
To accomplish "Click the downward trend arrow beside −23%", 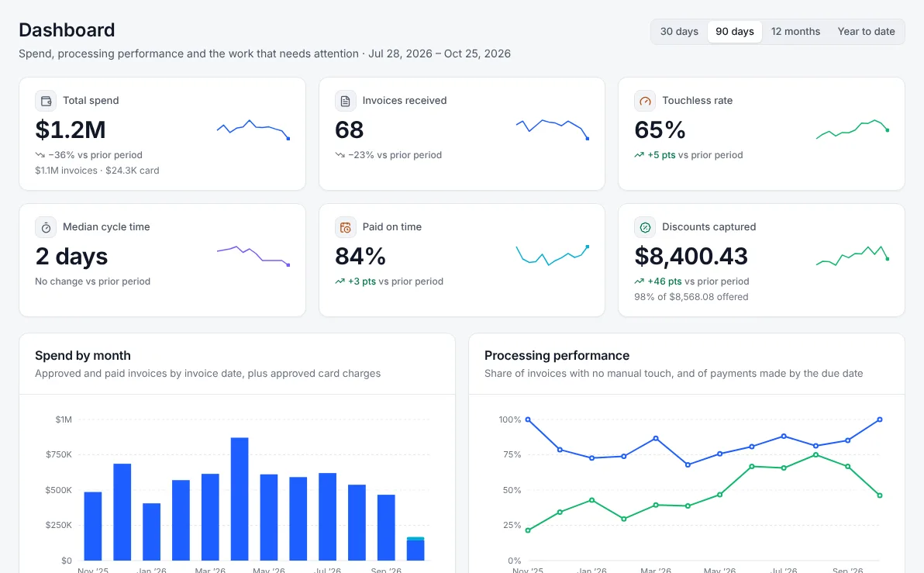I will click(x=340, y=155).
